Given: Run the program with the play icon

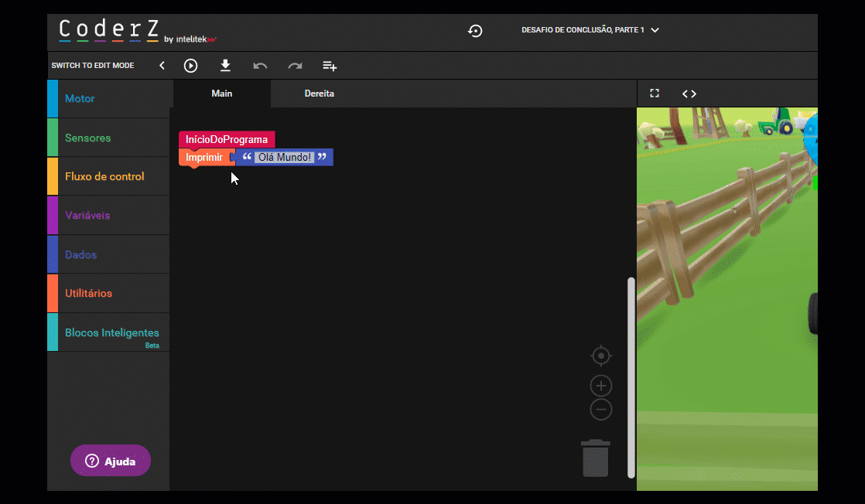Looking at the screenshot, I should pyautogui.click(x=190, y=66).
